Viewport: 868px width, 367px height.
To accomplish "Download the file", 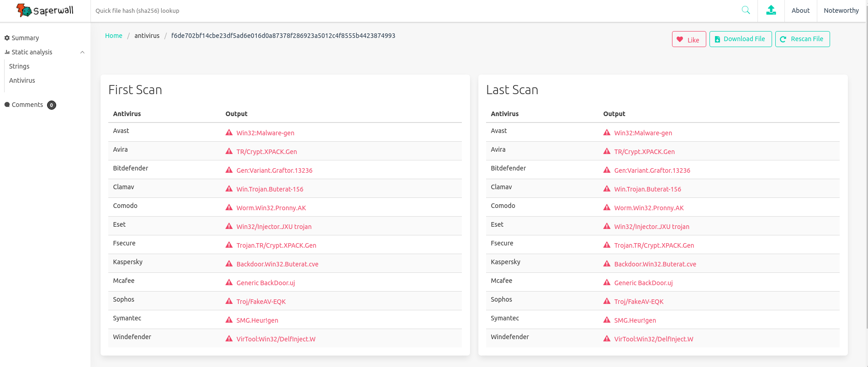I will tap(741, 39).
